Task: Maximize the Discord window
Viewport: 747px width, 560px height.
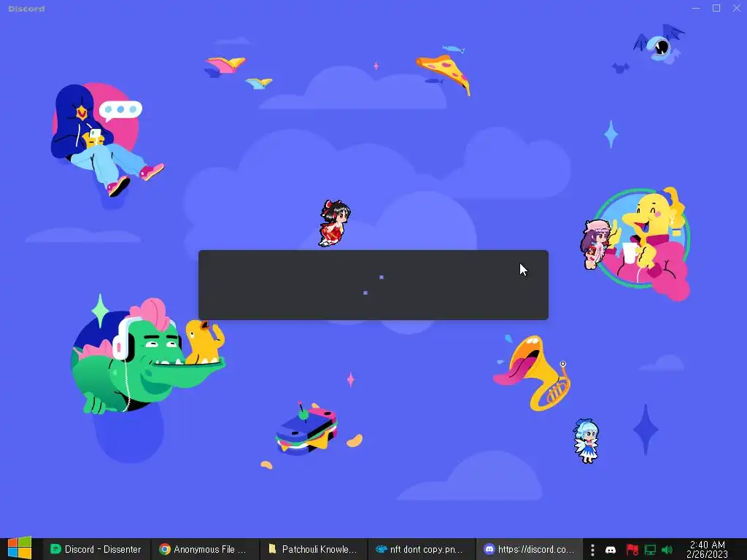Action: [716, 8]
